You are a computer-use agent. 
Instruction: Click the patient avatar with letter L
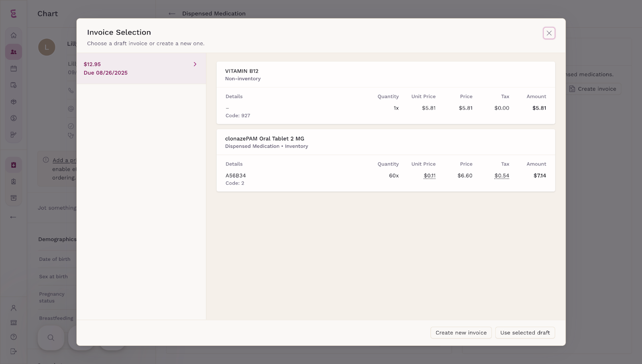coord(47,47)
